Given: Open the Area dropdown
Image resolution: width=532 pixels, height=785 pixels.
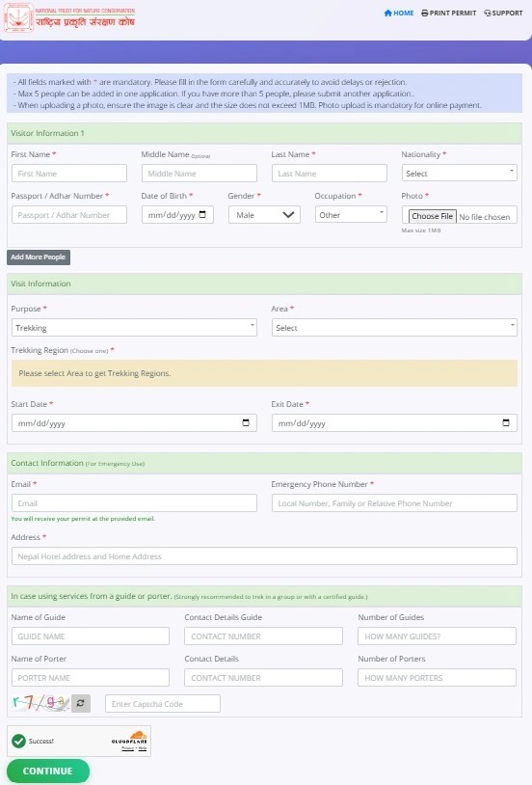Looking at the screenshot, I should pyautogui.click(x=394, y=328).
